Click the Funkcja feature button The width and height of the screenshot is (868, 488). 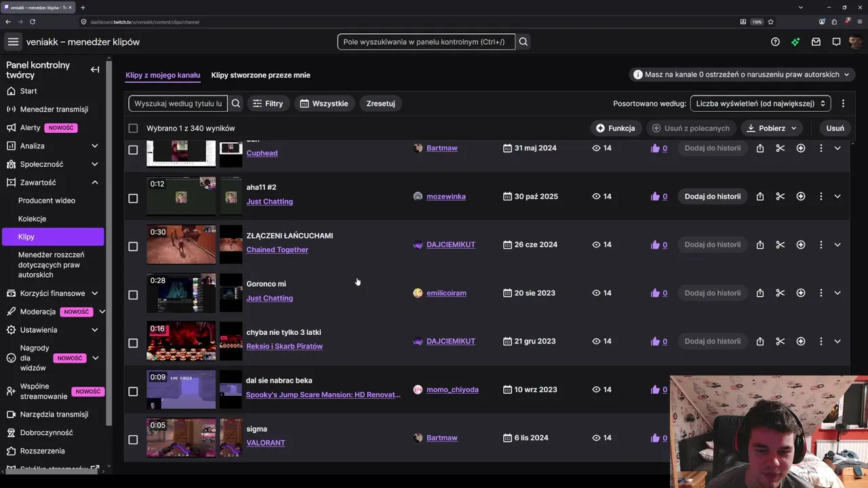coord(616,128)
